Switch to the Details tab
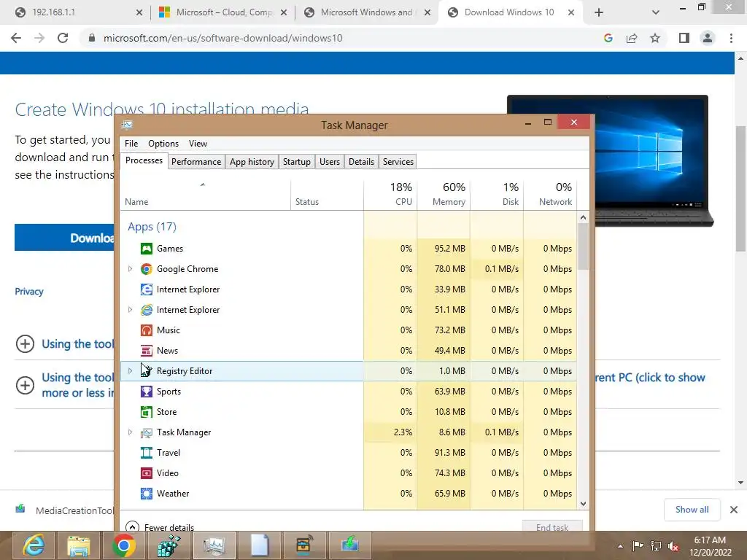Viewport: 747px width, 560px height. click(x=362, y=162)
